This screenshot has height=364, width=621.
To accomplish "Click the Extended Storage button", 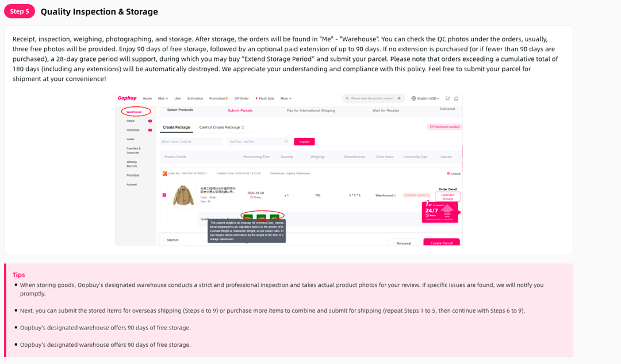I will [x=447, y=197].
